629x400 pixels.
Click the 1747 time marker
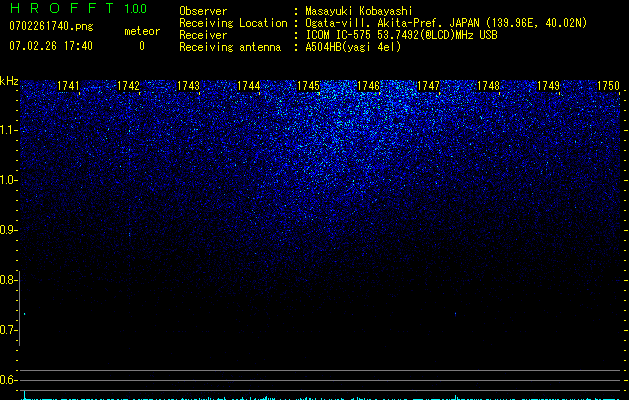click(428, 86)
